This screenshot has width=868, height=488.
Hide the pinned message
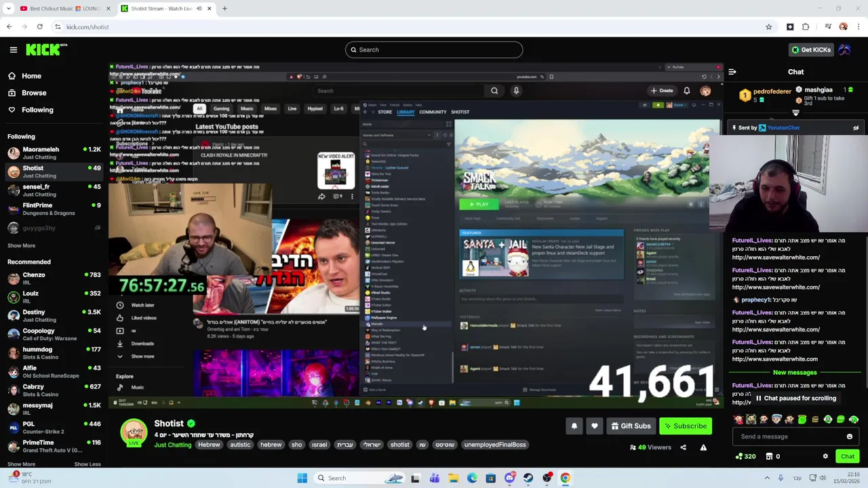(x=856, y=127)
